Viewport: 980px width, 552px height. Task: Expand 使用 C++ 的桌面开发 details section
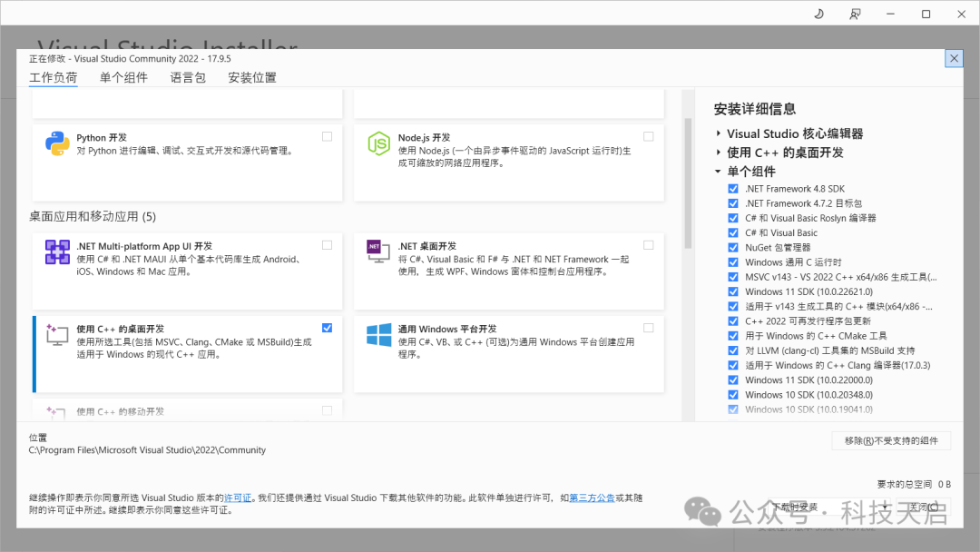[x=718, y=152]
